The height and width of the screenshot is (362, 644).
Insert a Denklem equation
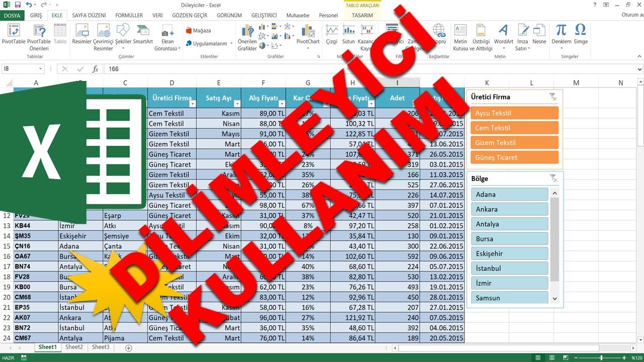[561, 34]
